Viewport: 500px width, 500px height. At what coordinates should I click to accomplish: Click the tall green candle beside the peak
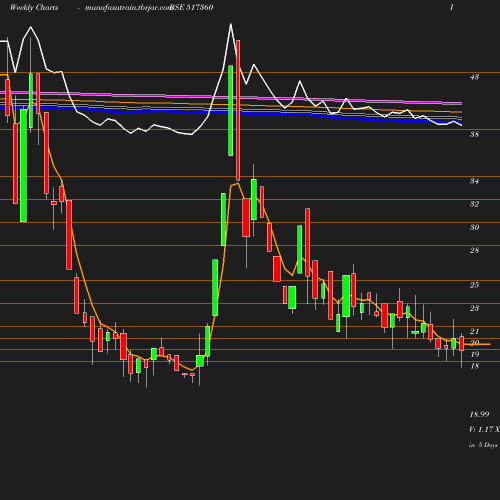pos(230,110)
